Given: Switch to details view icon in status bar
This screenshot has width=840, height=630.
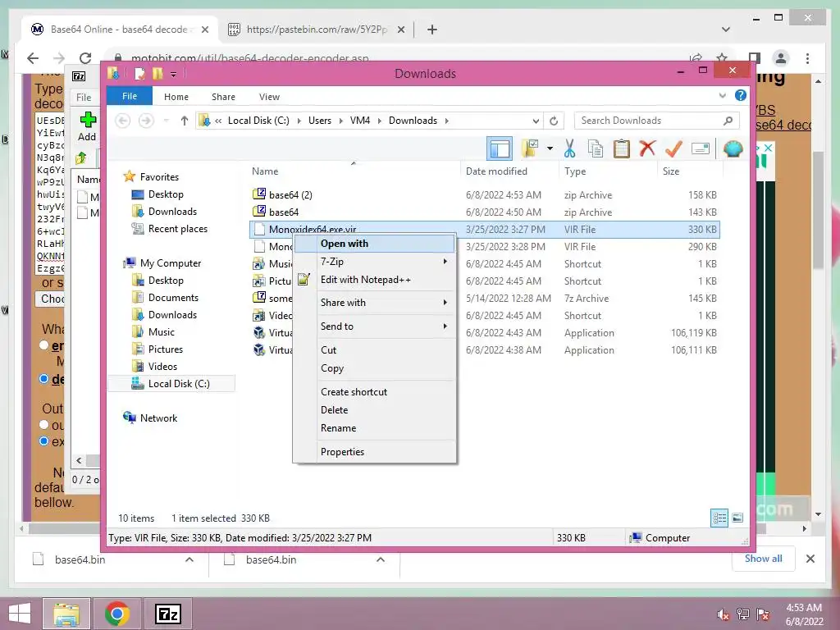Looking at the screenshot, I should (719, 518).
